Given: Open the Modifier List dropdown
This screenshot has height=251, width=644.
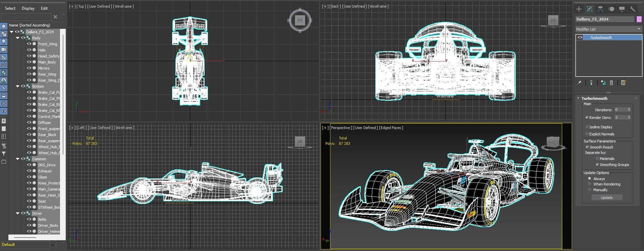Looking at the screenshot, I should 608,29.
